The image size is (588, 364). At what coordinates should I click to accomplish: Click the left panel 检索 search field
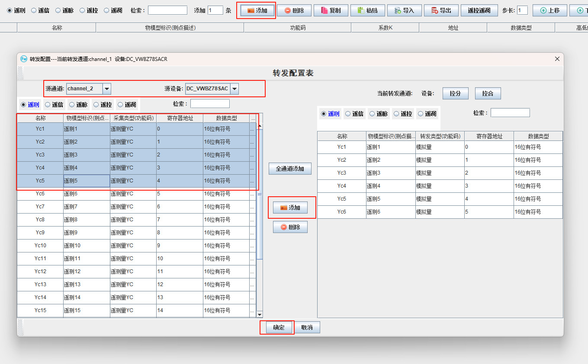click(x=210, y=104)
